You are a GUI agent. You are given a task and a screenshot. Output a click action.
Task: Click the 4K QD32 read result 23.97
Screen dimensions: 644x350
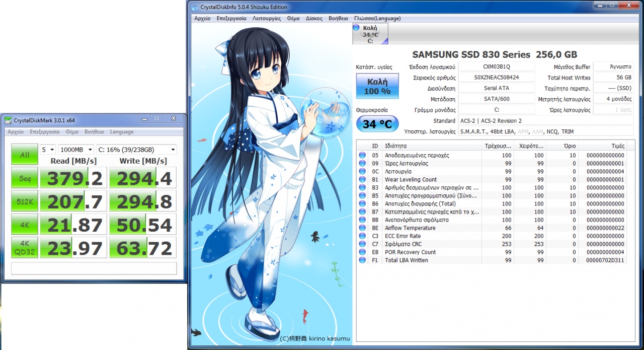click(73, 247)
